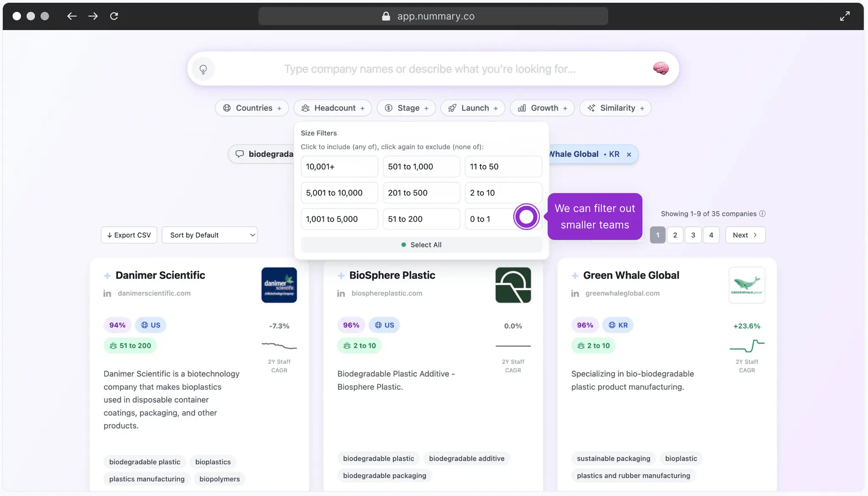Click the Green Whale Global logo
The width and height of the screenshot is (868, 496).
point(747,285)
